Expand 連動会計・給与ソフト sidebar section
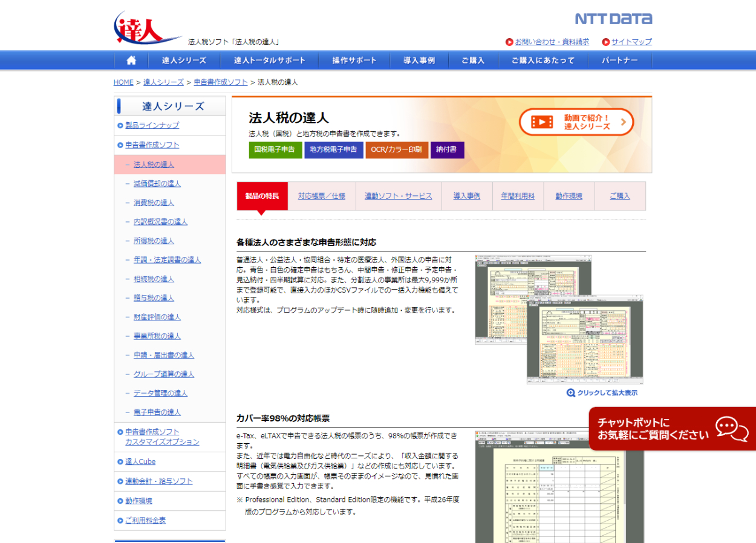756x543 pixels. [x=158, y=481]
